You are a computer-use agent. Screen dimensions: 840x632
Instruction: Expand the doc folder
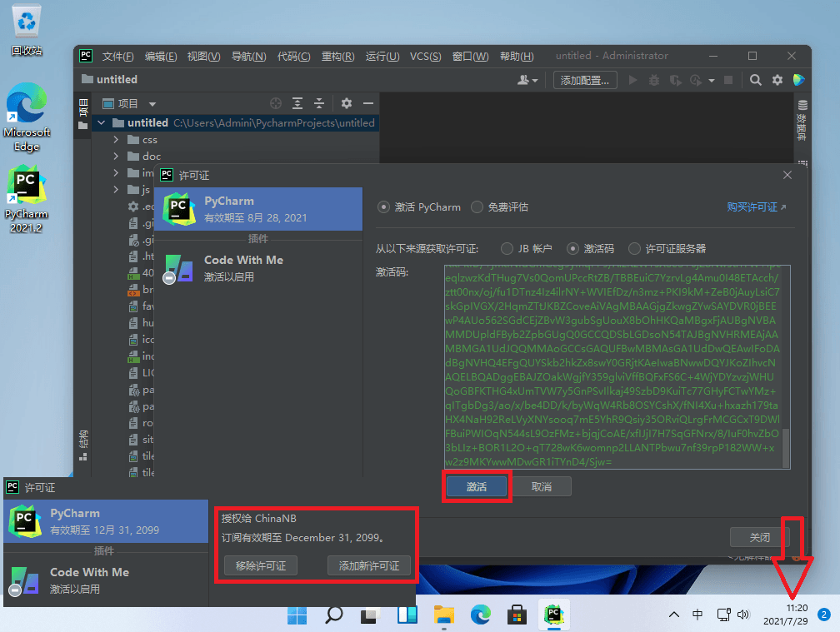click(x=117, y=157)
